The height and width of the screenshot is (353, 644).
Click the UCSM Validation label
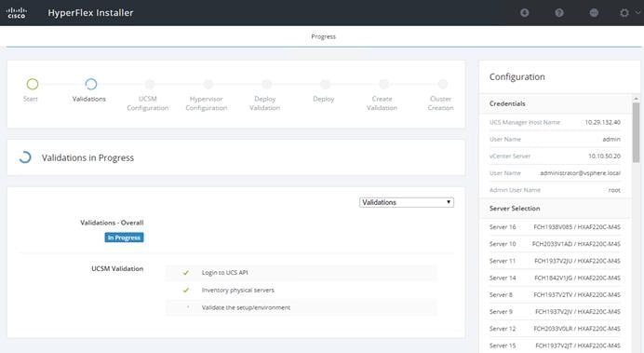coord(117,268)
